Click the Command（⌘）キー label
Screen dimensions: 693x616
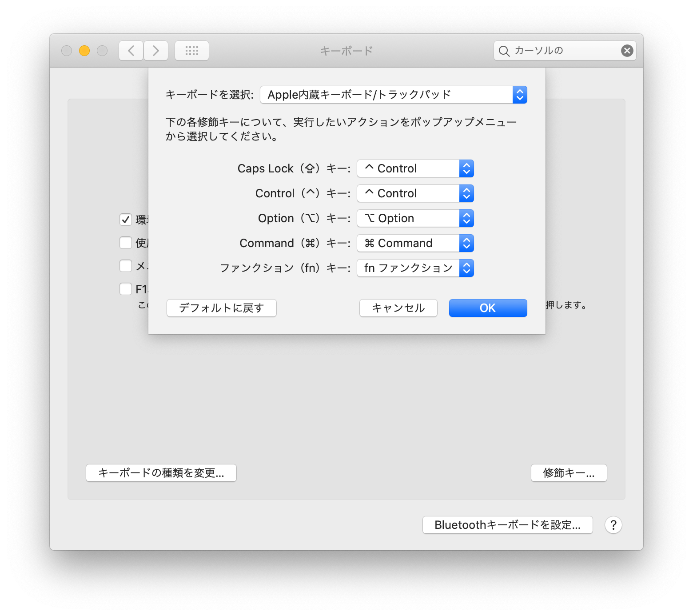pos(295,243)
